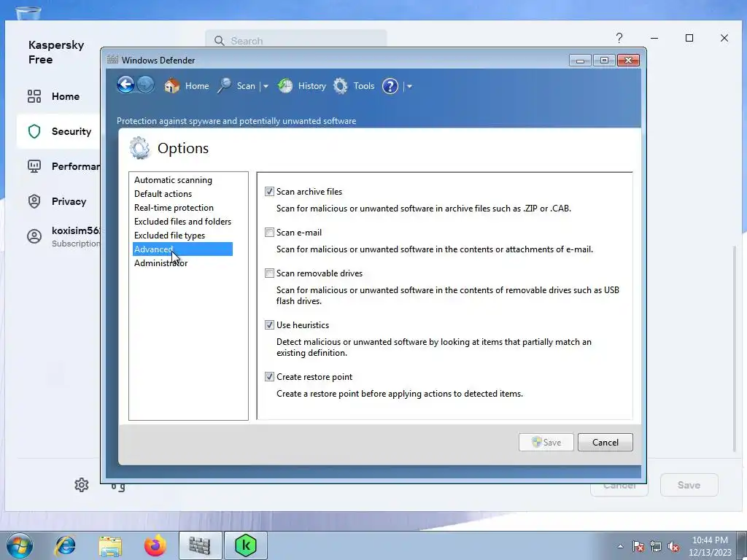
Task: Open Home via the house icon
Action: coord(172,86)
